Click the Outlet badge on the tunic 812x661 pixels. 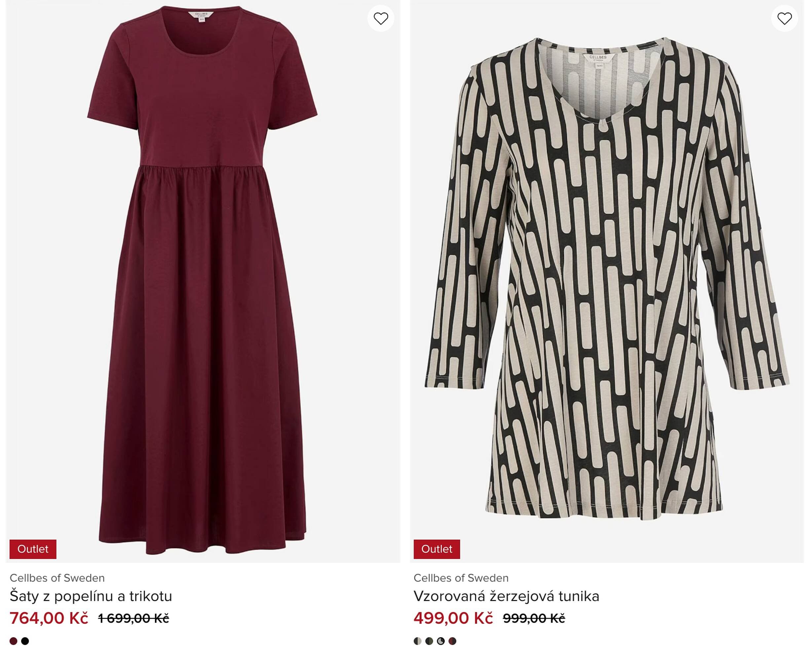click(x=436, y=549)
